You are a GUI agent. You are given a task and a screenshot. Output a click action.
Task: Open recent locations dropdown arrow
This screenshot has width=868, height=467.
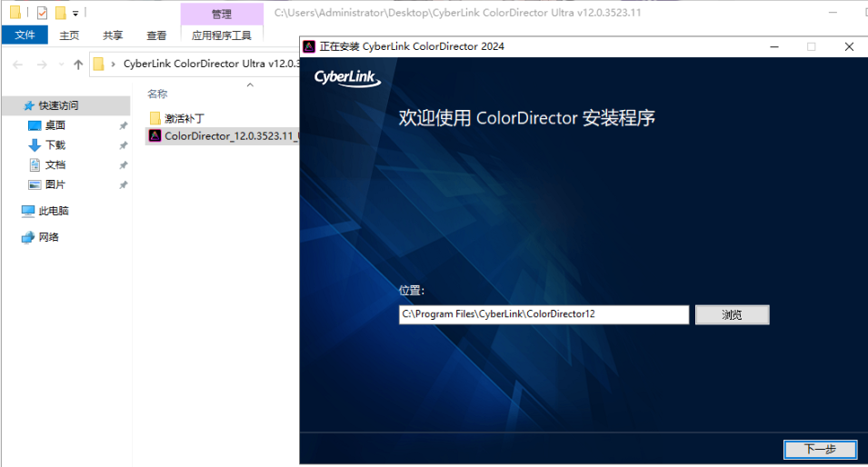61,65
